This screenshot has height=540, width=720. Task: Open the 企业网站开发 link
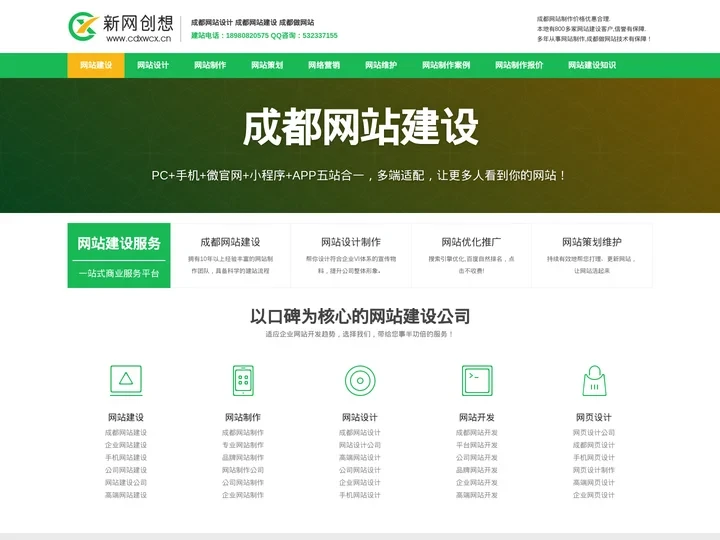coord(477,483)
